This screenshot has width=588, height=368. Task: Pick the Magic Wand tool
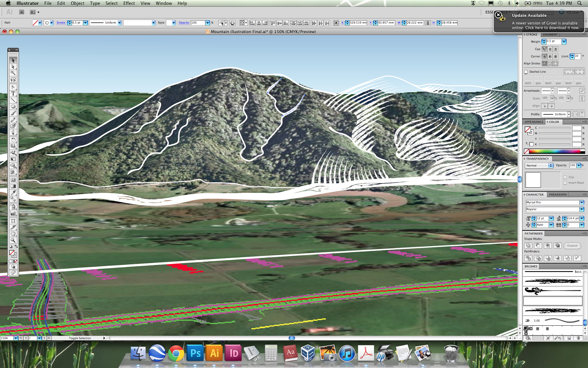click(x=13, y=73)
